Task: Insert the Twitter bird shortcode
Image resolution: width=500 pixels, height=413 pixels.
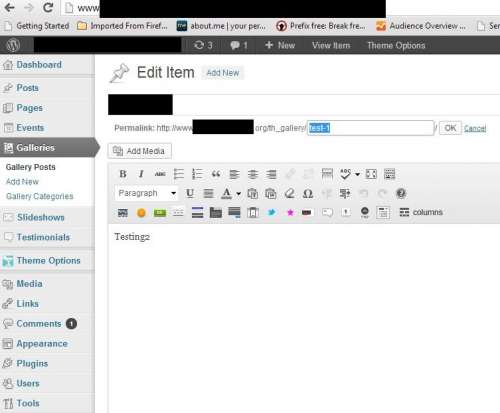Action: point(272,212)
